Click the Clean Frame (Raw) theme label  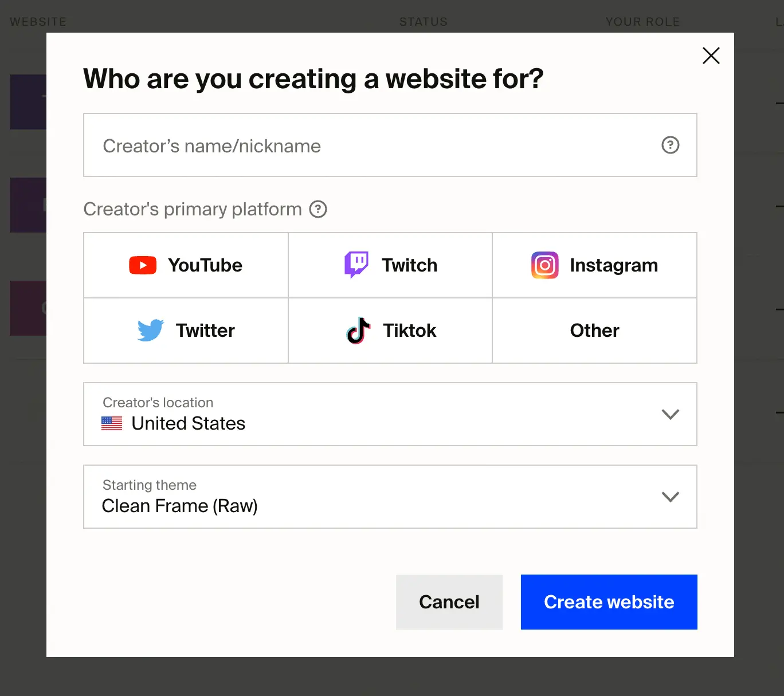(x=179, y=506)
